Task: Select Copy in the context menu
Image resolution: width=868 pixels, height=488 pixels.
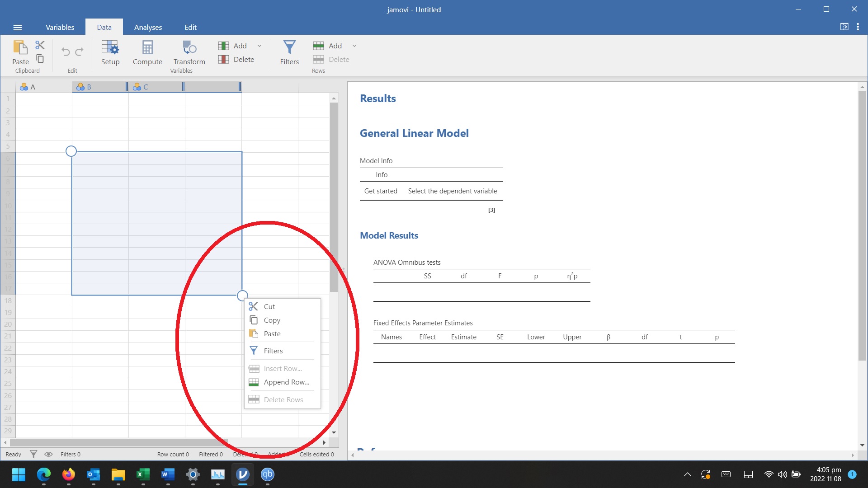Action: pos(272,320)
